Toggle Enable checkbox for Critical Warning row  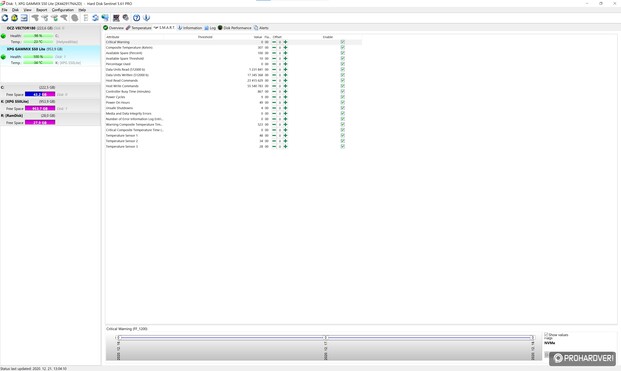click(x=343, y=42)
